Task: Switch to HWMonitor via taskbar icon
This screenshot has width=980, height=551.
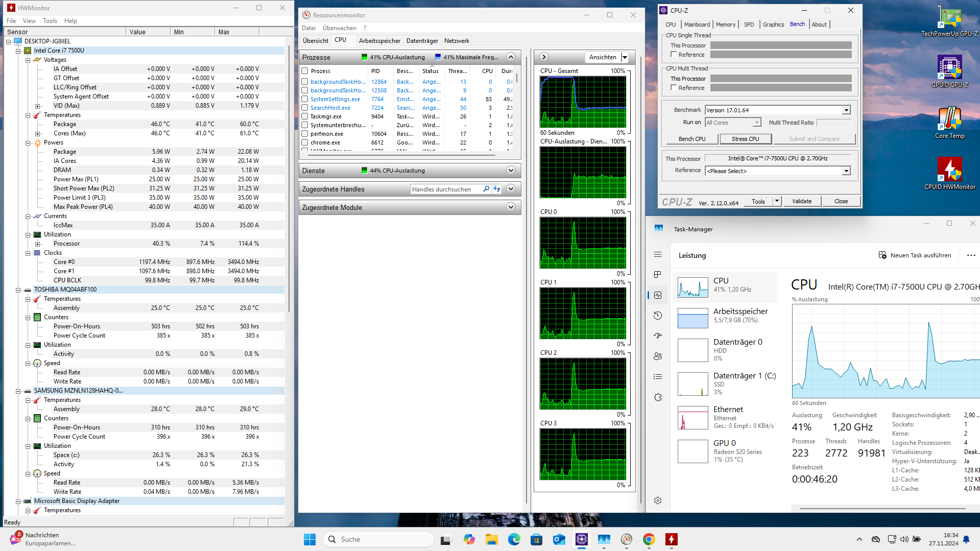Action: click(672, 539)
